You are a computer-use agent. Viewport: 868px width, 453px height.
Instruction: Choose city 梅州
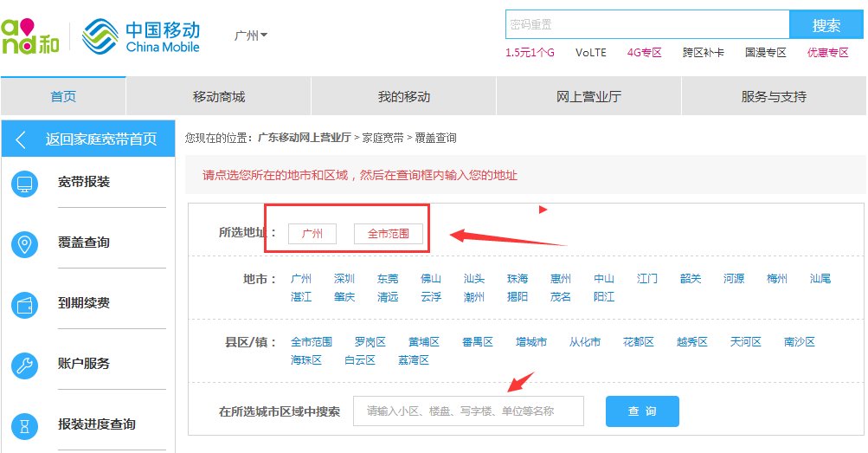[x=776, y=279]
